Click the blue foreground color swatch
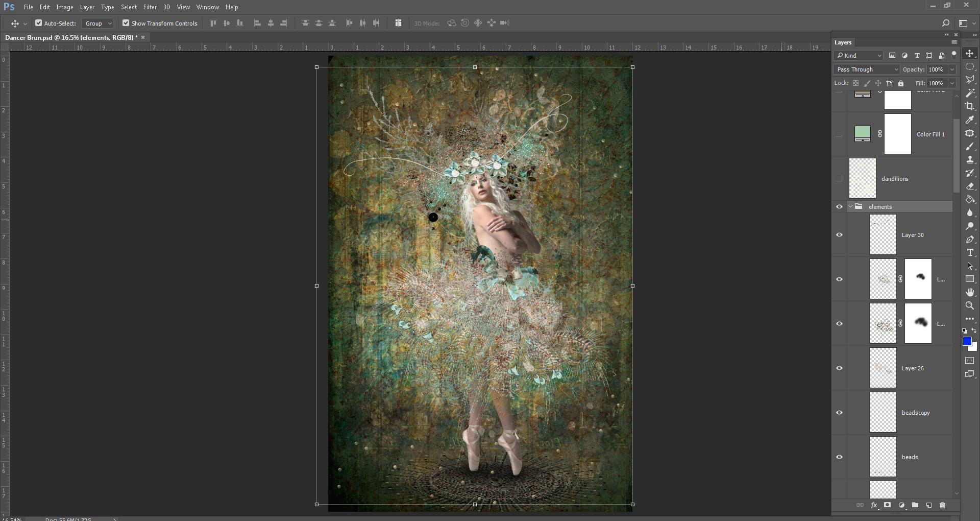The height and width of the screenshot is (521, 980). 967,341
